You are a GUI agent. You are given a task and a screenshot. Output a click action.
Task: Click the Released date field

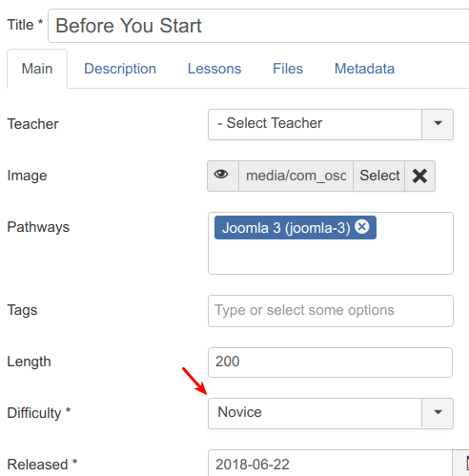[x=330, y=464]
